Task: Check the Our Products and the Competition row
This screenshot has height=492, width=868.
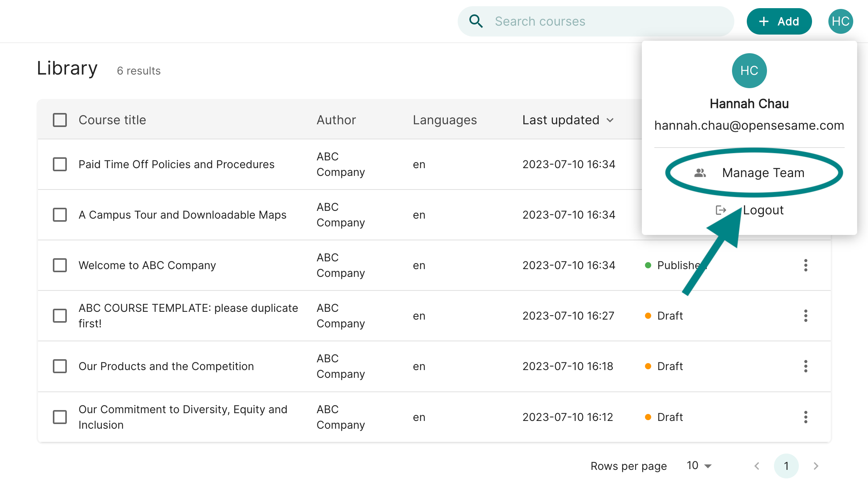Action: (60, 366)
